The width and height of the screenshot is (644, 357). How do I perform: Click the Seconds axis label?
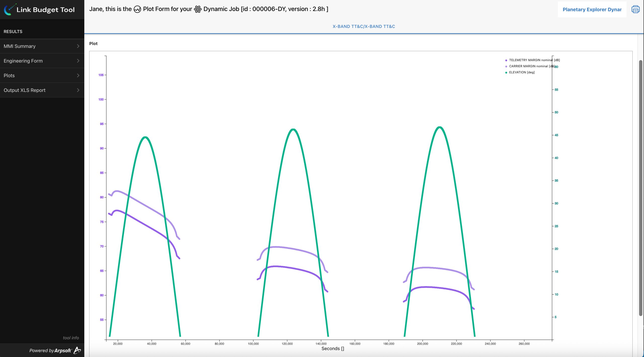coord(332,348)
